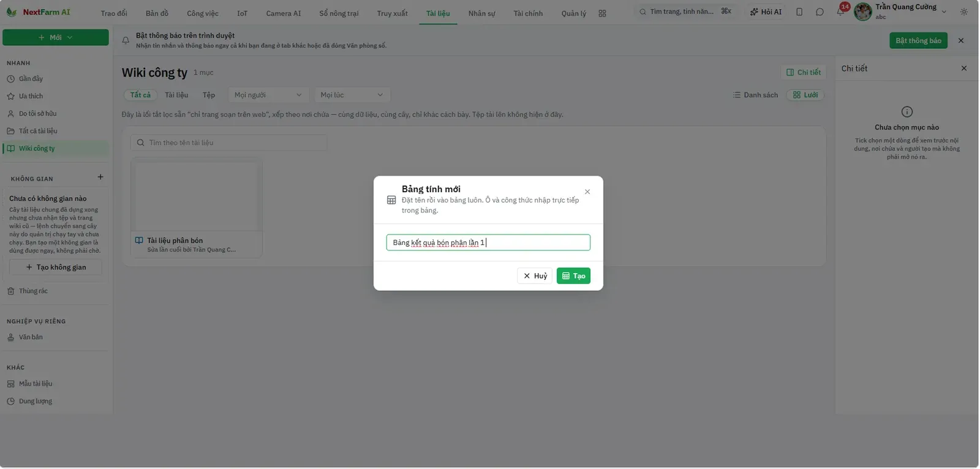Image resolution: width=980 pixels, height=469 pixels.
Task: Go to the Công việc tab
Action: pos(203,13)
